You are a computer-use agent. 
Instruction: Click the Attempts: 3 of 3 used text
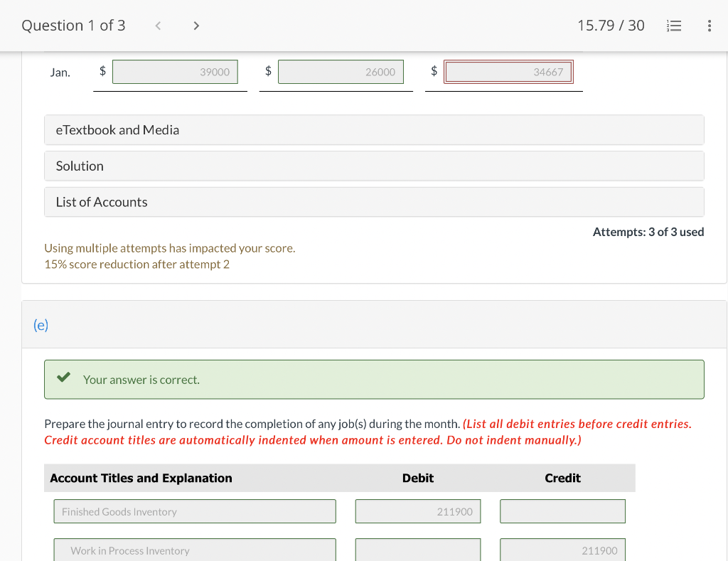648,232
